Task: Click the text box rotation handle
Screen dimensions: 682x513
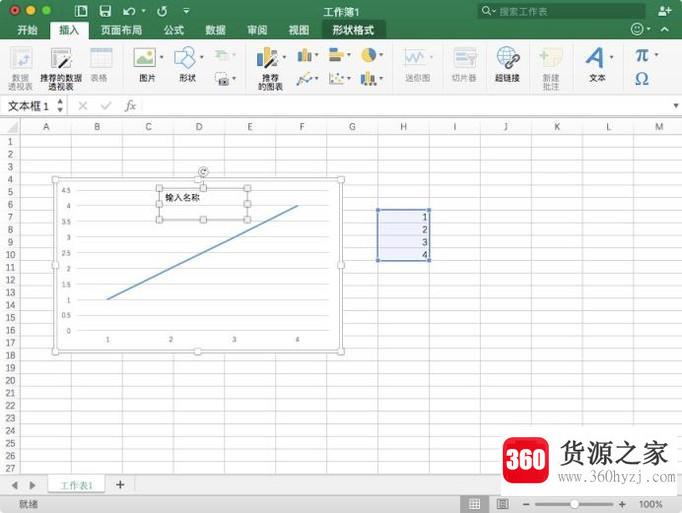Action: click(203, 171)
